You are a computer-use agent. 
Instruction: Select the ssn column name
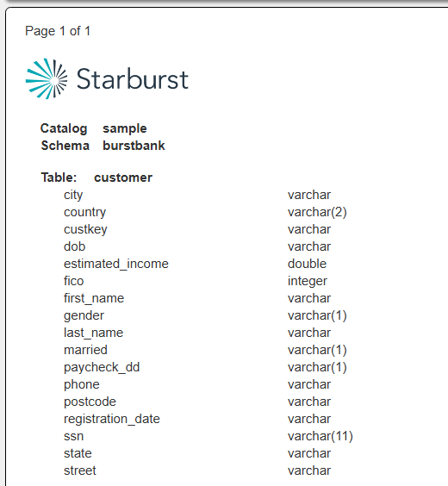click(x=74, y=436)
